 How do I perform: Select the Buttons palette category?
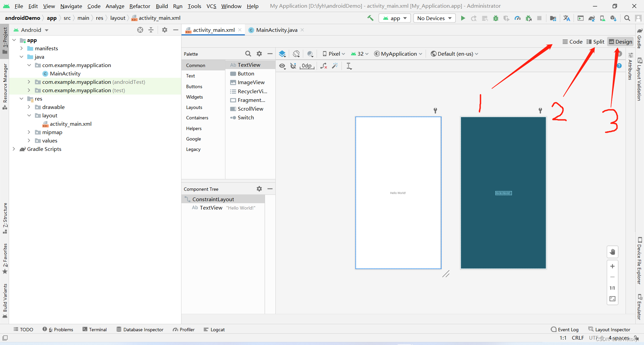(194, 87)
